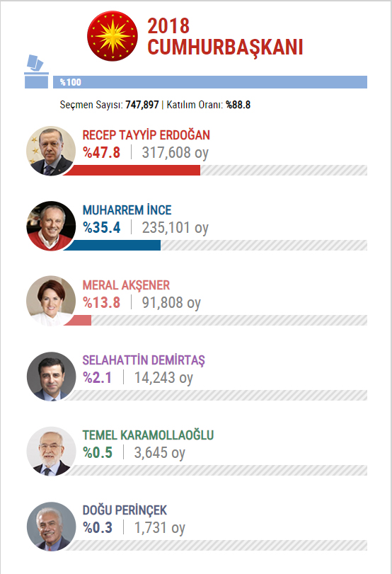Click Erdoğan's red vote percentage bar

pyautogui.click(x=132, y=171)
